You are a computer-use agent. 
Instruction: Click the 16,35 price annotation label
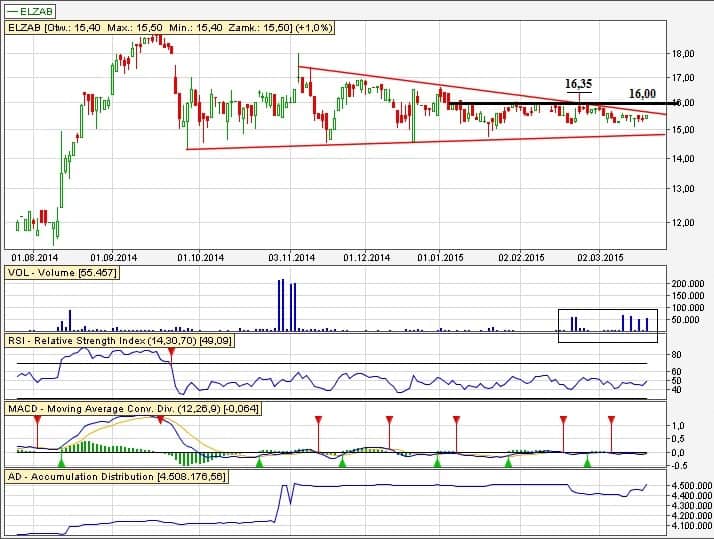tap(579, 84)
